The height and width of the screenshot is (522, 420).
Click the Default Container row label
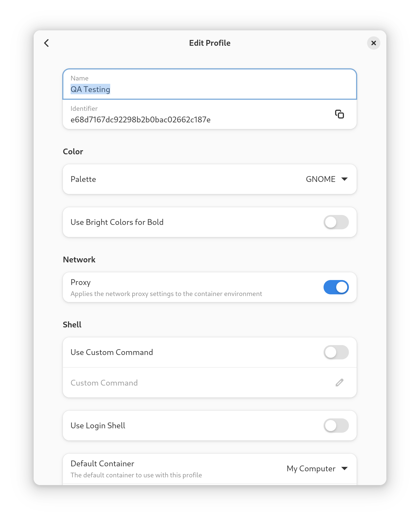(x=102, y=464)
